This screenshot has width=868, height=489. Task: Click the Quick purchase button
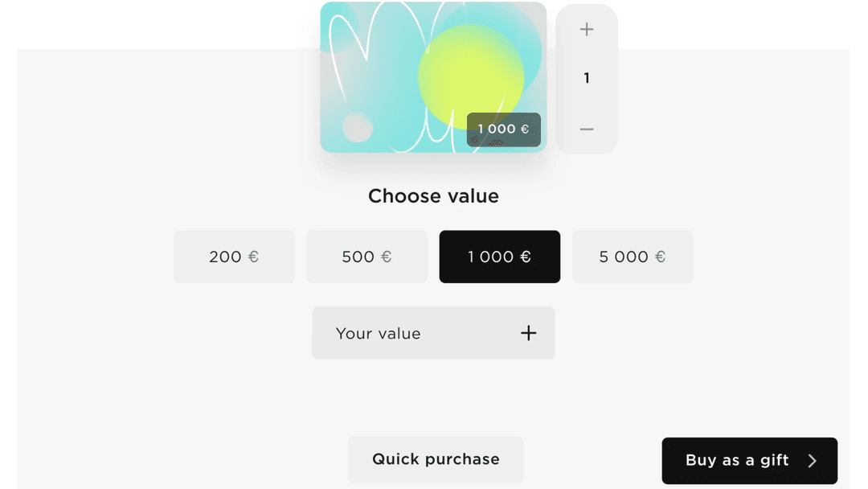click(435, 459)
